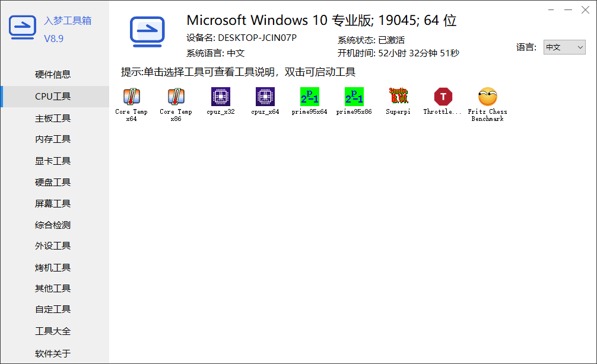Click the large monitor logo beside the Windows title
The width and height of the screenshot is (597, 364).
point(147,32)
